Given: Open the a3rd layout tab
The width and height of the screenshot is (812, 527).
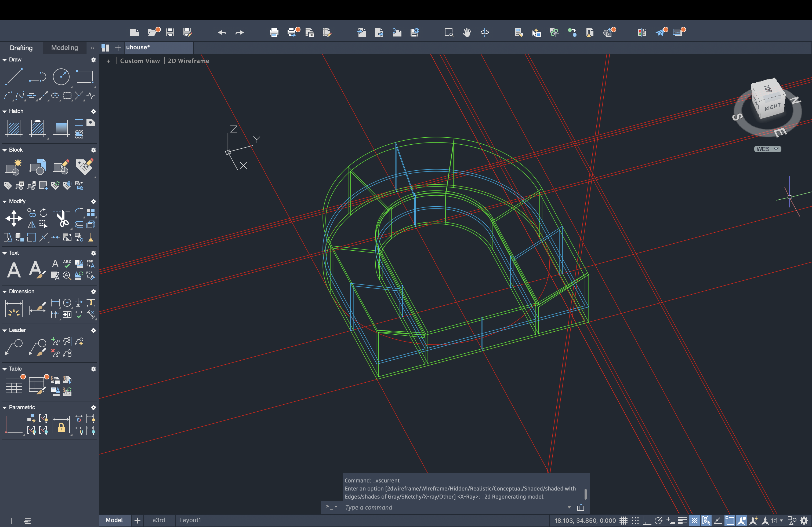Looking at the screenshot, I should tap(159, 520).
